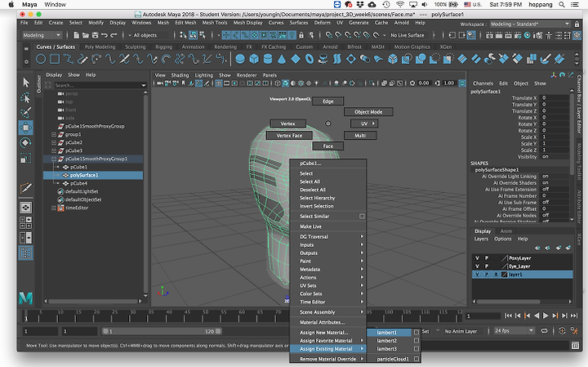Toggle P playback for Eye_Layer

(487, 266)
